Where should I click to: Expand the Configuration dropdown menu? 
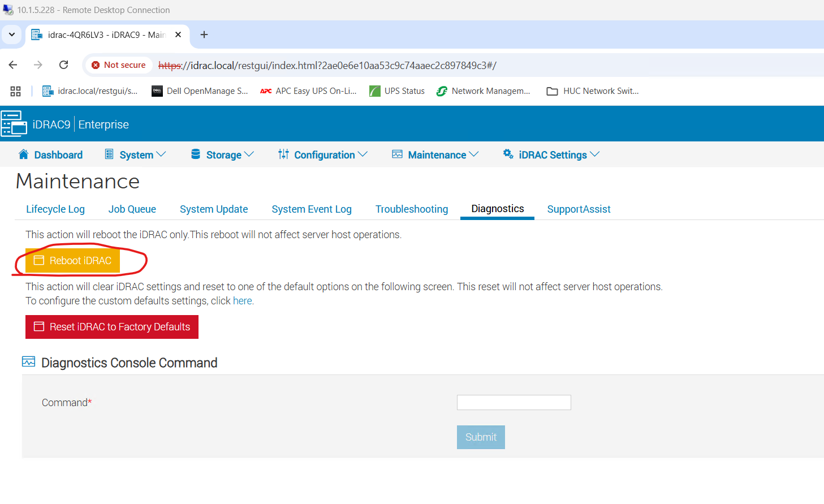pyautogui.click(x=323, y=155)
